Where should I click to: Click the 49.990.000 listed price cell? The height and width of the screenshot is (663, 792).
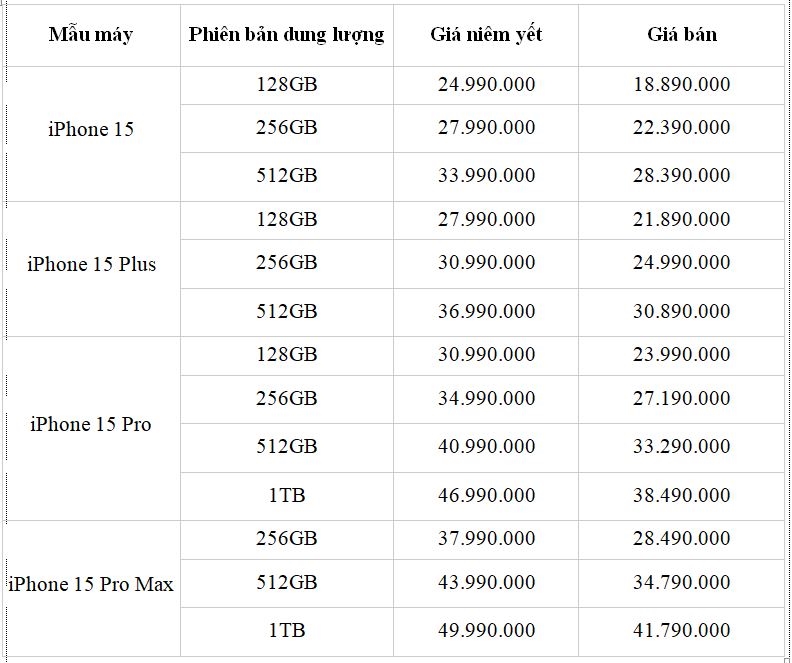click(486, 631)
